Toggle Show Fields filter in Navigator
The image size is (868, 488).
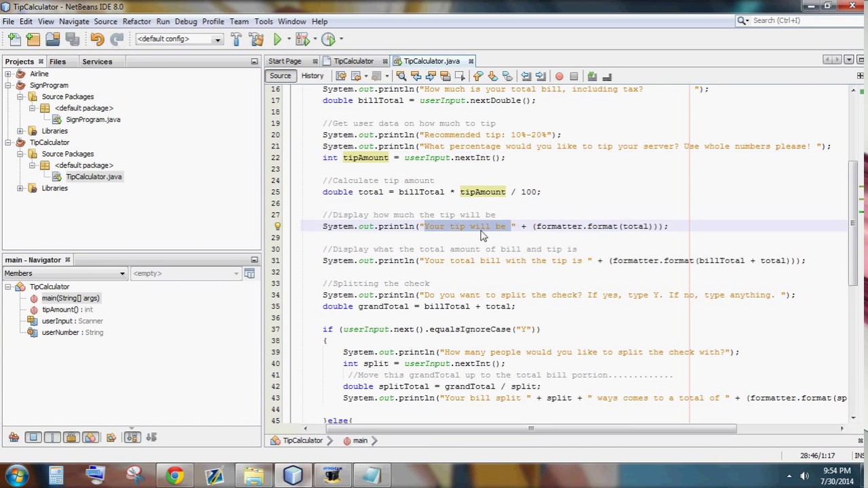pos(33,437)
